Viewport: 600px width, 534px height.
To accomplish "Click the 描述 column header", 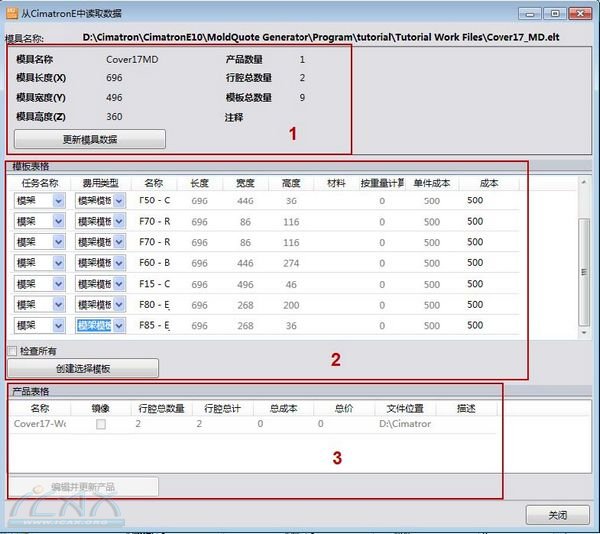I will tap(466, 409).
